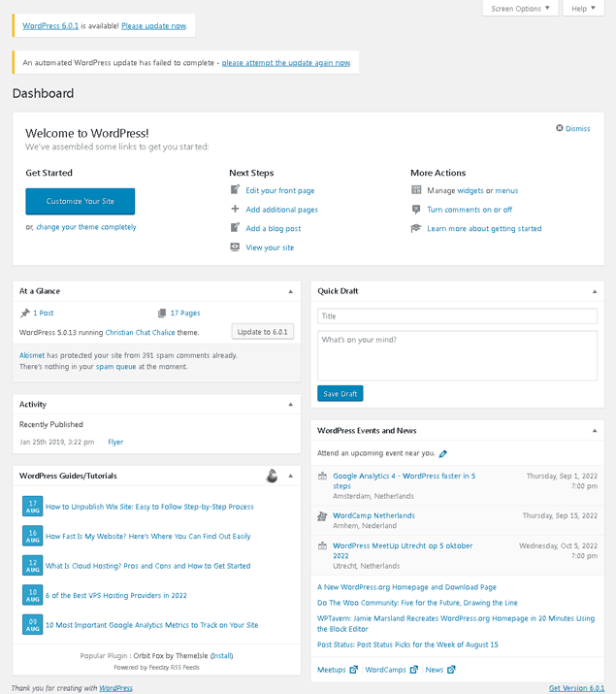
Task: Click the edit icon beside Add a blog post
Action: tap(236, 227)
